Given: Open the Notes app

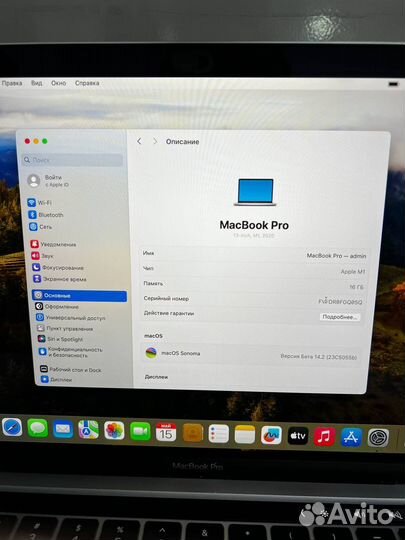Looking at the screenshot, I should (245, 434).
